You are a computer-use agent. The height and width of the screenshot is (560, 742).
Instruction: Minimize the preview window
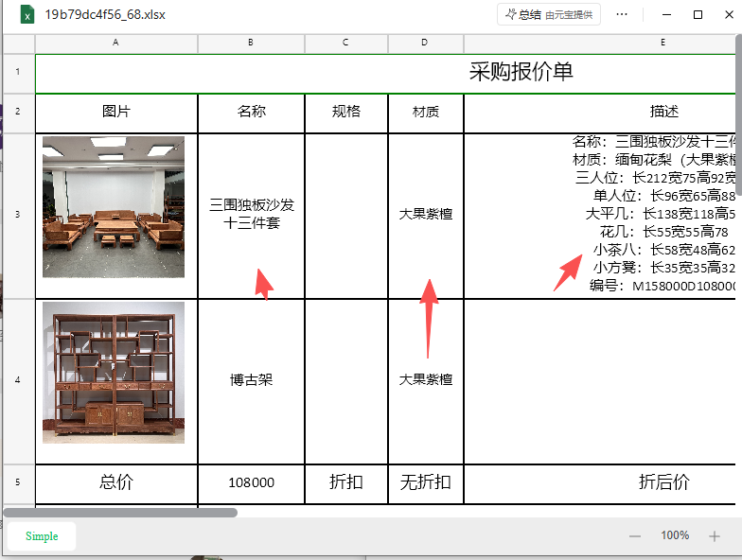tap(667, 15)
